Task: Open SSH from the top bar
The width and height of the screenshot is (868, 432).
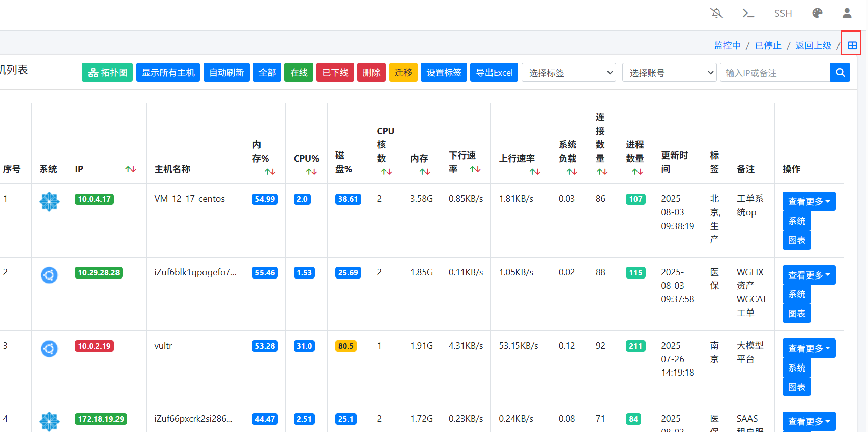Action: tap(783, 13)
